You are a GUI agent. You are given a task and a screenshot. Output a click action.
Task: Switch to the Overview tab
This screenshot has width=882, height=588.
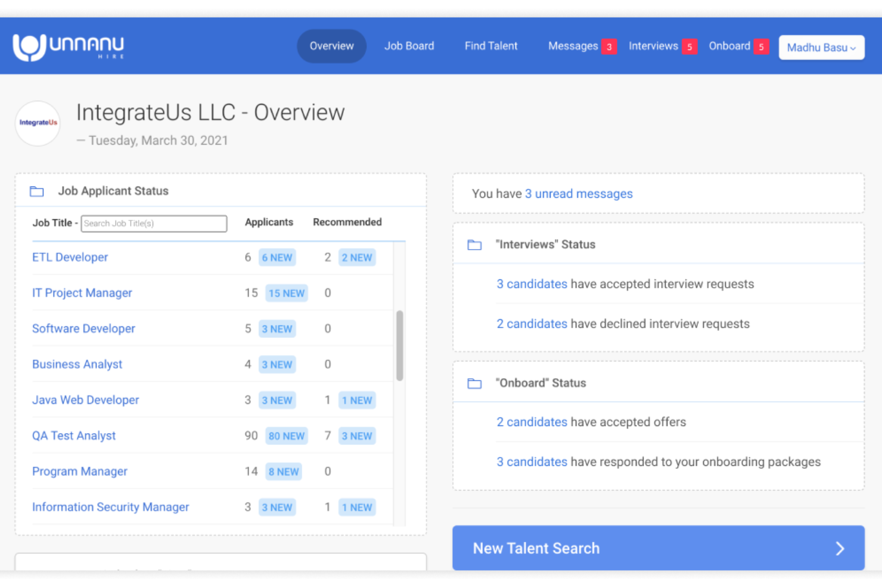click(331, 46)
